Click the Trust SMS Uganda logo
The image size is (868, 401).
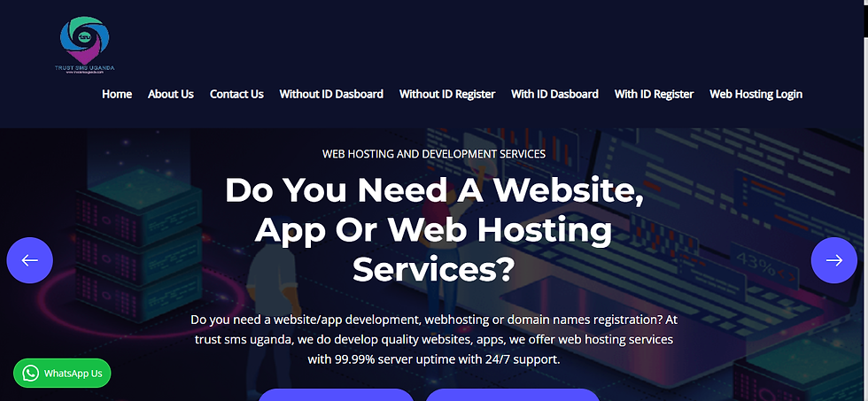(x=85, y=45)
